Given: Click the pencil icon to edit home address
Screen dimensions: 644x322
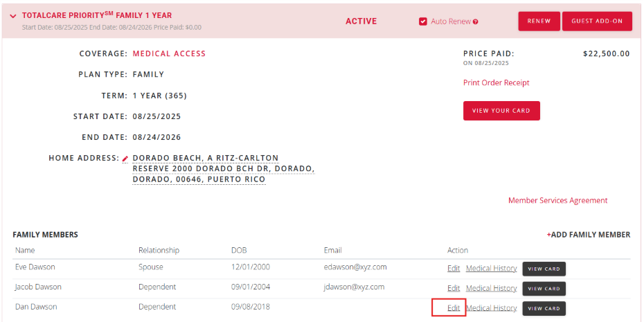Looking at the screenshot, I should tap(125, 159).
